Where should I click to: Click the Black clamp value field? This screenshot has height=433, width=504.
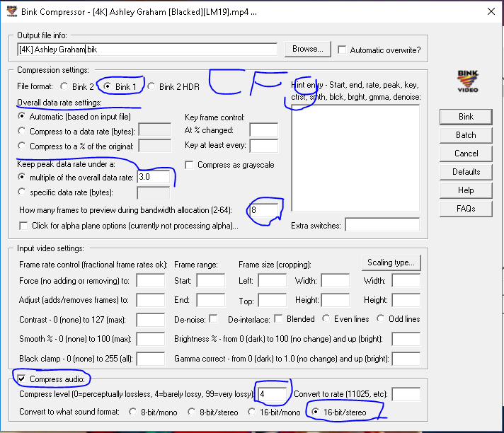pyautogui.click(x=151, y=359)
